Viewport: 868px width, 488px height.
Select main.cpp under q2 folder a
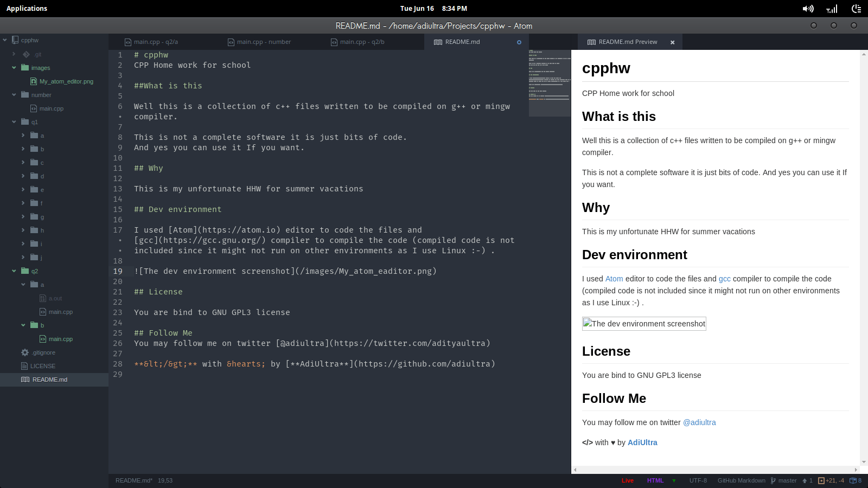(61, 312)
